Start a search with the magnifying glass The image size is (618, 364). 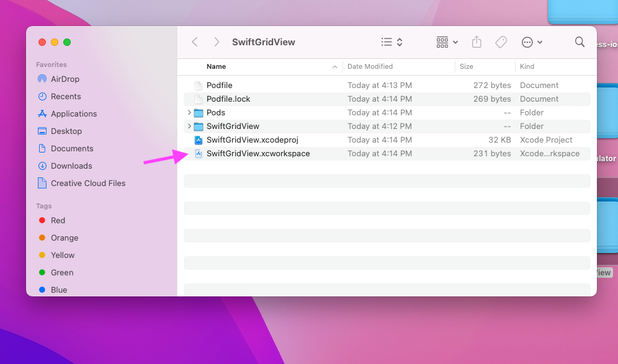(x=580, y=42)
